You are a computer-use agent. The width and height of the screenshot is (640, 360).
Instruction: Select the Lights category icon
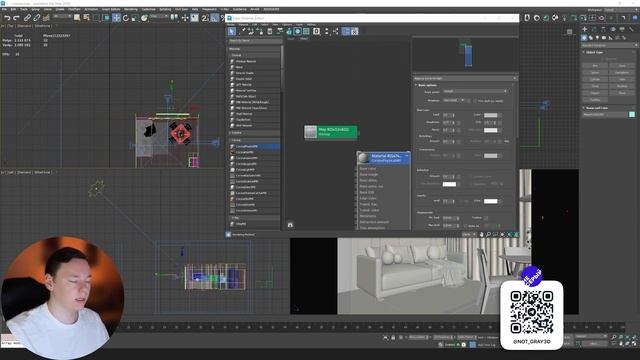click(x=597, y=38)
